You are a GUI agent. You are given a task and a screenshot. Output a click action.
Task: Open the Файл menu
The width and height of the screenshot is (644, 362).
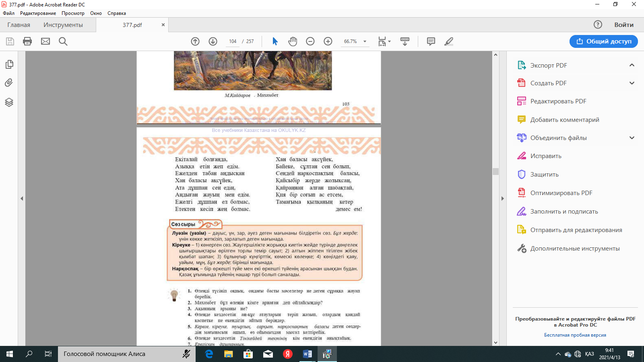pyautogui.click(x=8, y=13)
